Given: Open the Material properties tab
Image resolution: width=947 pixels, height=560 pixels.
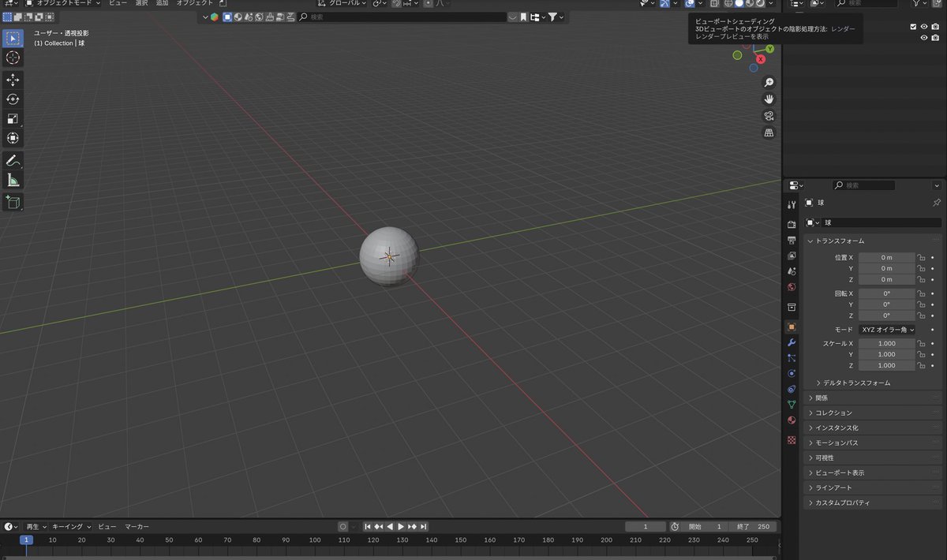Looking at the screenshot, I should point(792,420).
